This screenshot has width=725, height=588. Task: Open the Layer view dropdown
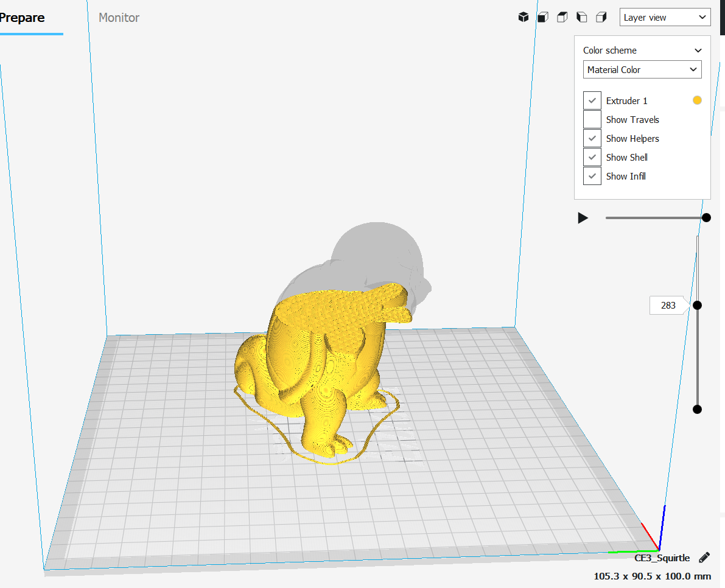[665, 18]
